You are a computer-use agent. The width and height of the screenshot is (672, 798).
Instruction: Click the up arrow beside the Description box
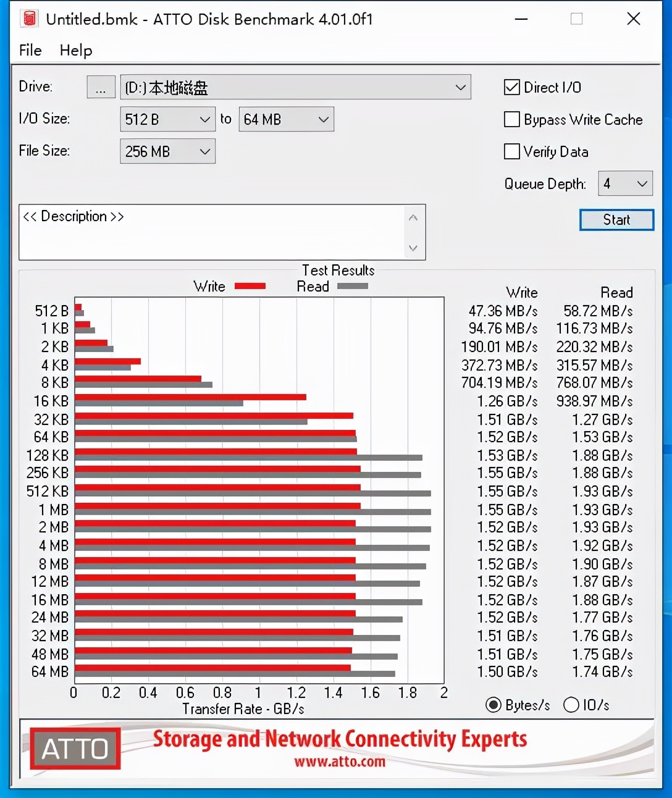(413, 217)
